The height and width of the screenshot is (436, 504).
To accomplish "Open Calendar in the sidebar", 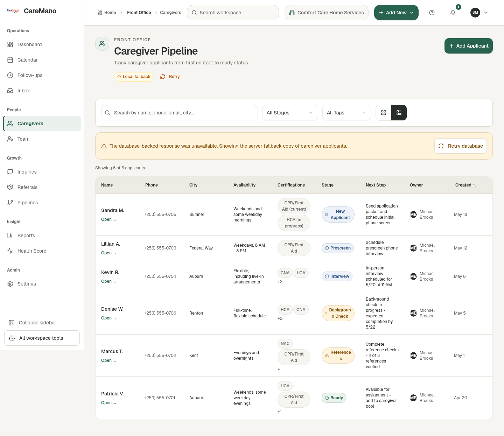I will 42,60.
